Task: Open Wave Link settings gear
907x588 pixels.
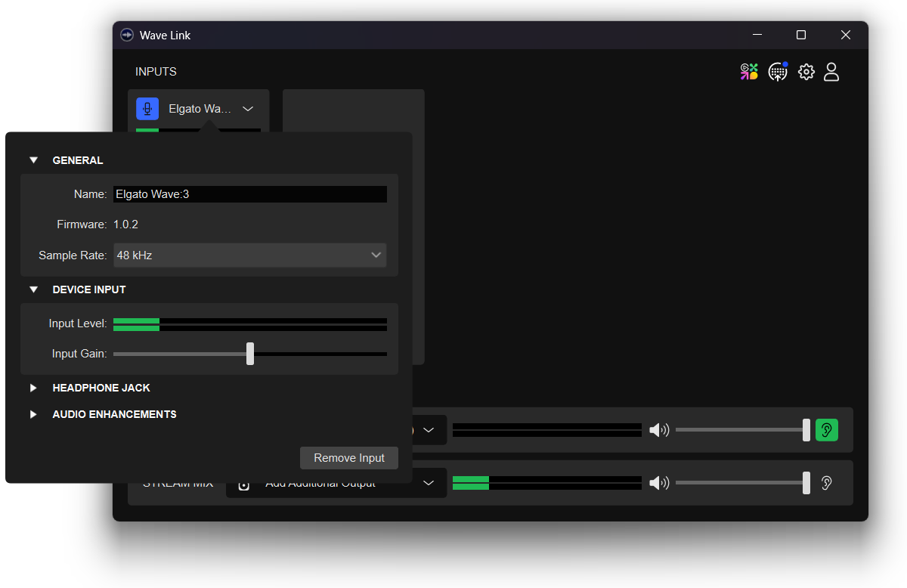Action: point(806,72)
